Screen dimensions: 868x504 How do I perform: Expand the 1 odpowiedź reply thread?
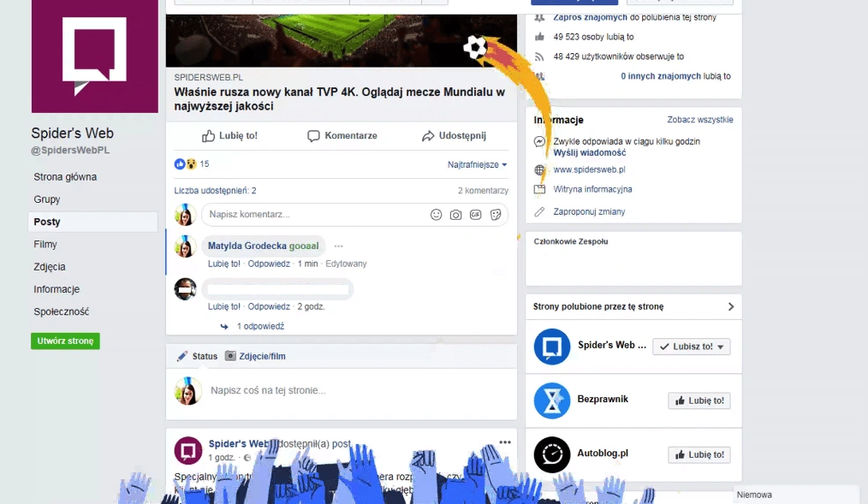tap(260, 326)
